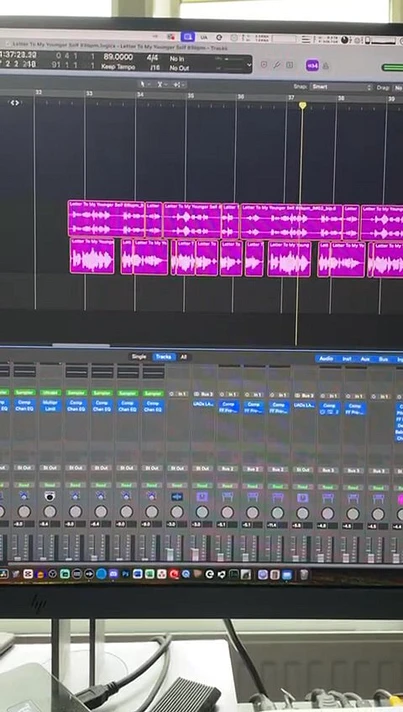Click the horizontal arrows button left of ruler
This screenshot has height=712, width=403.
[x=15, y=103]
